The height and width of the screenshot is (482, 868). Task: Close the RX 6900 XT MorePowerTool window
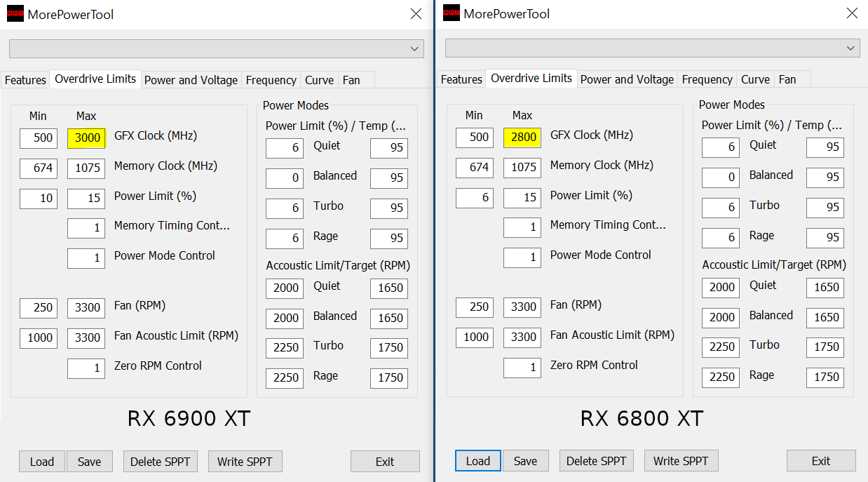416,13
